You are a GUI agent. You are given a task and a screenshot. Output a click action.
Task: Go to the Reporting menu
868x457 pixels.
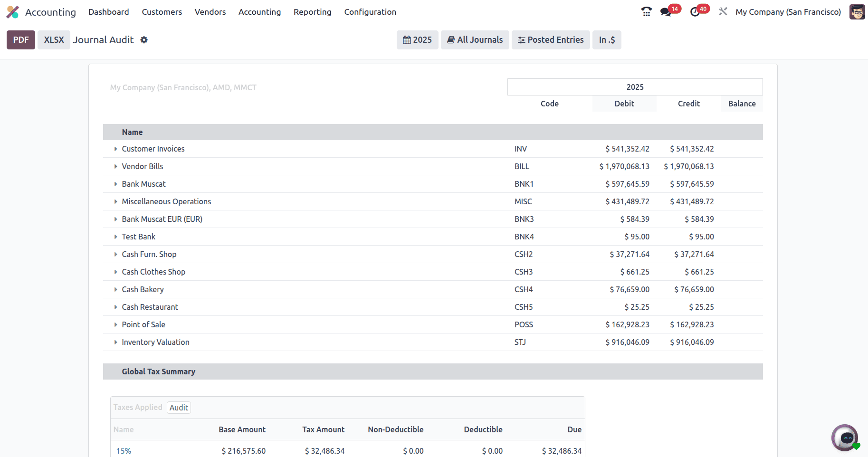coord(312,11)
